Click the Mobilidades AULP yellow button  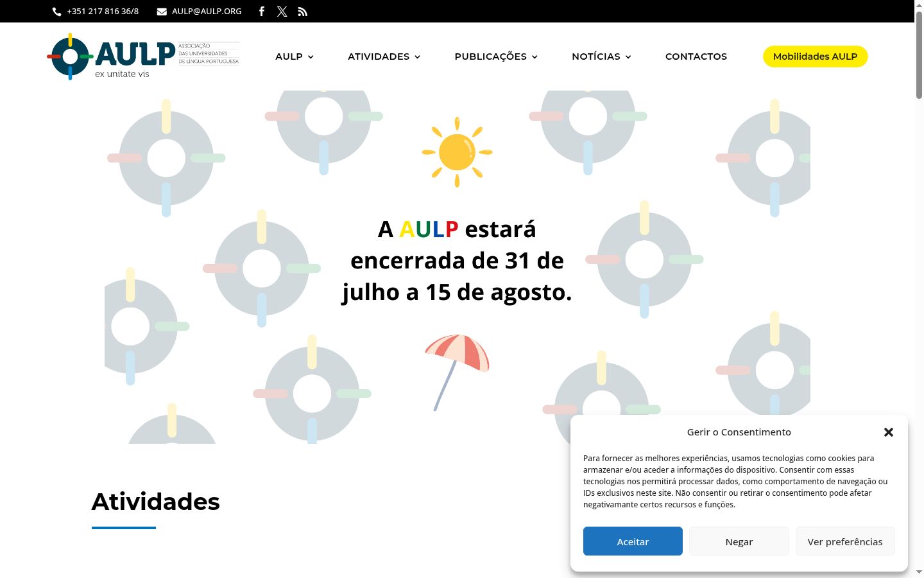815,57
